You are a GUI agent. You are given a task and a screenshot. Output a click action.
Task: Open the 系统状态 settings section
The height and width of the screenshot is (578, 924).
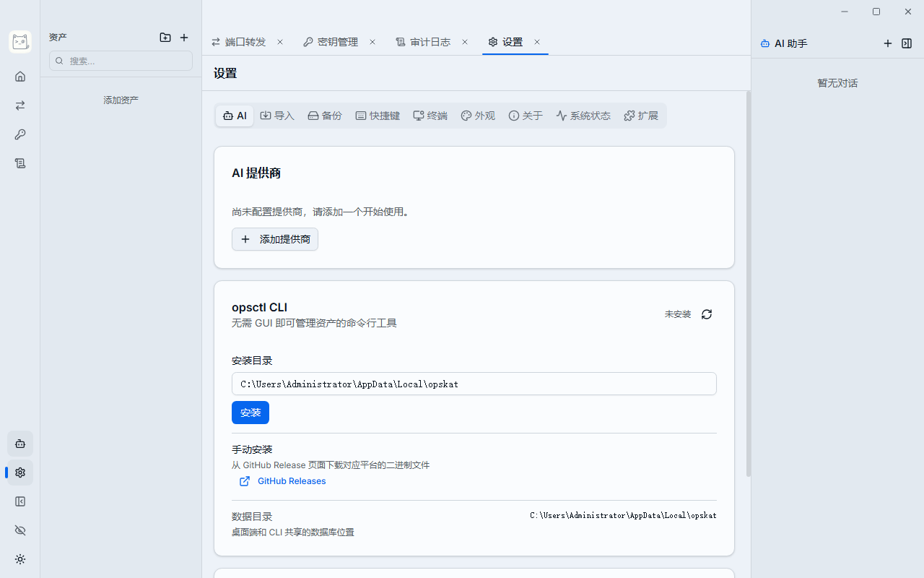[x=583, y=115]
